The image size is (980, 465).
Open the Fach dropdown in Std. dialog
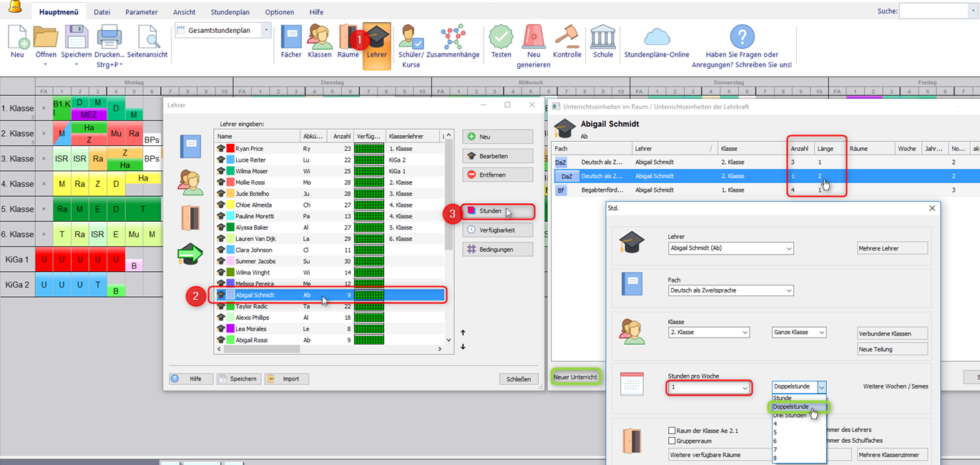(x=729, y=290)
